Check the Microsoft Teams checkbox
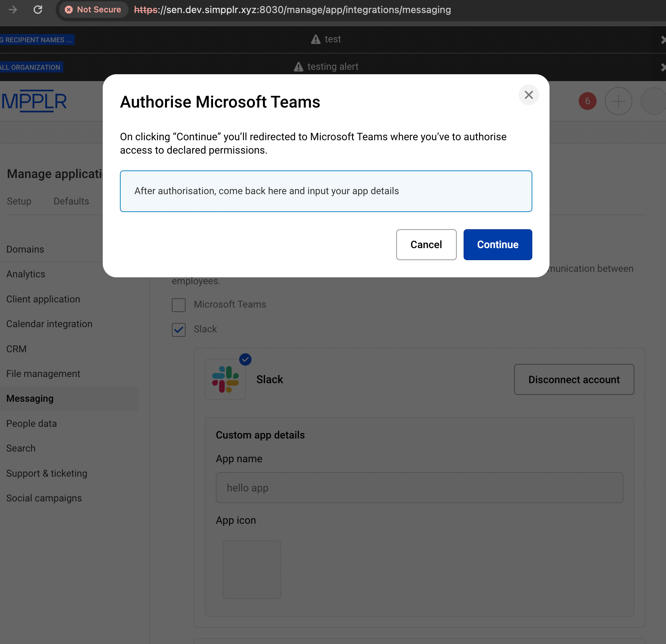The height and width of the screenshot is (644, 666). pyautogui.click(x=179, y=305)
